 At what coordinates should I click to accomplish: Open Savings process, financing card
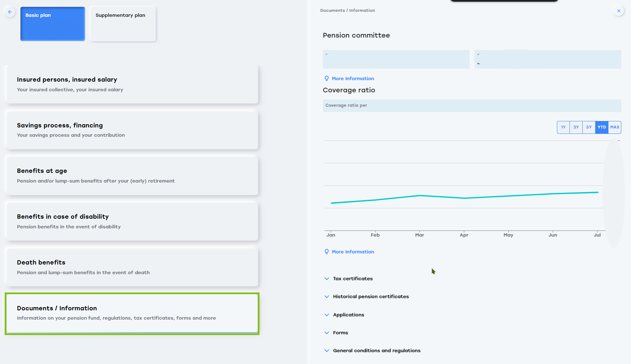click(132, 130)
